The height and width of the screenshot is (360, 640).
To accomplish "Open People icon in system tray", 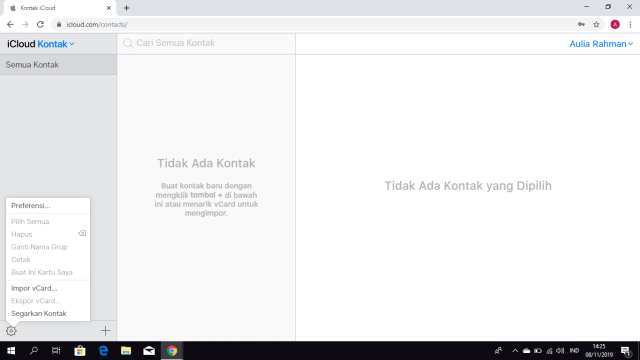I will (x=498, y=351).
